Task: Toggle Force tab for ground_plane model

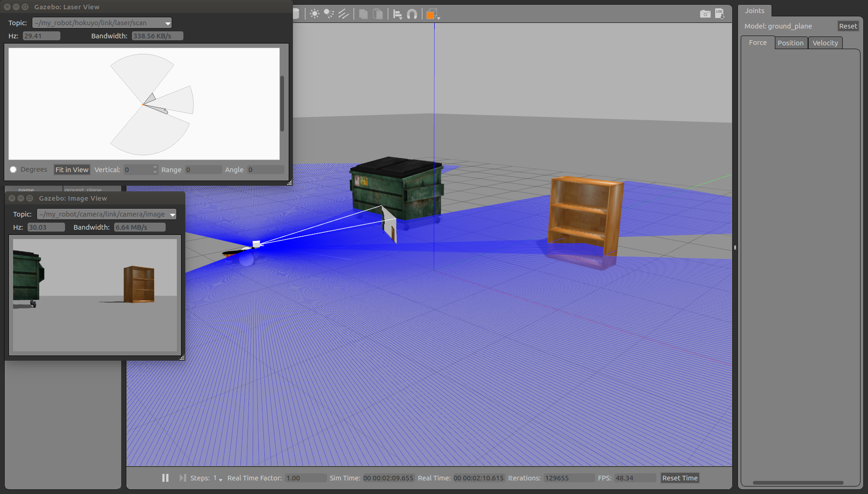Action: click(x=757, y=43)
